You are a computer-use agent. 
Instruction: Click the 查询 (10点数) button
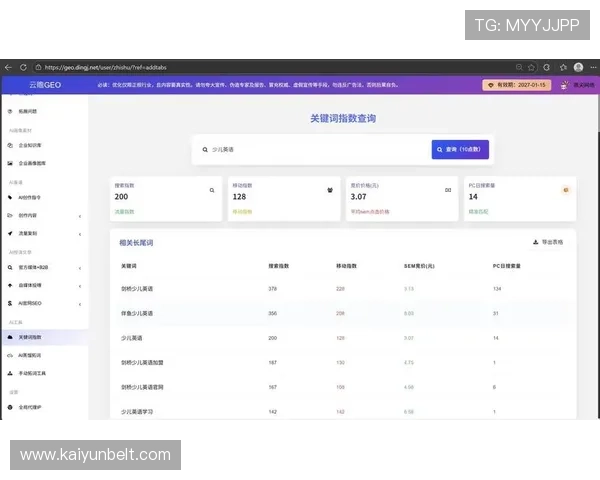(460, 150)
